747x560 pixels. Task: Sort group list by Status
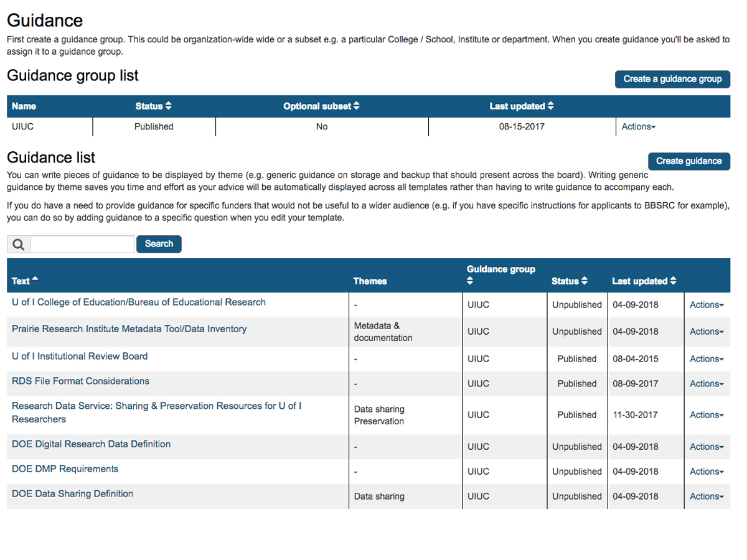tap(153, 106)
